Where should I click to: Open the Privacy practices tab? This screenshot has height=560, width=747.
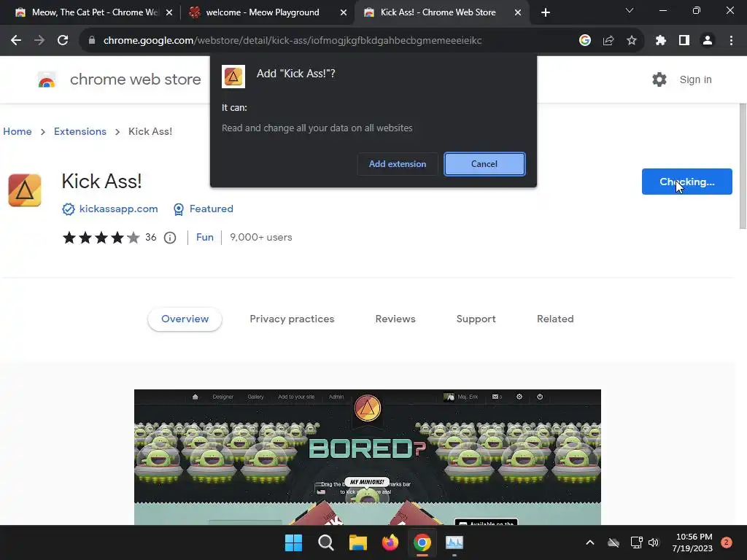tap(292, 319)
